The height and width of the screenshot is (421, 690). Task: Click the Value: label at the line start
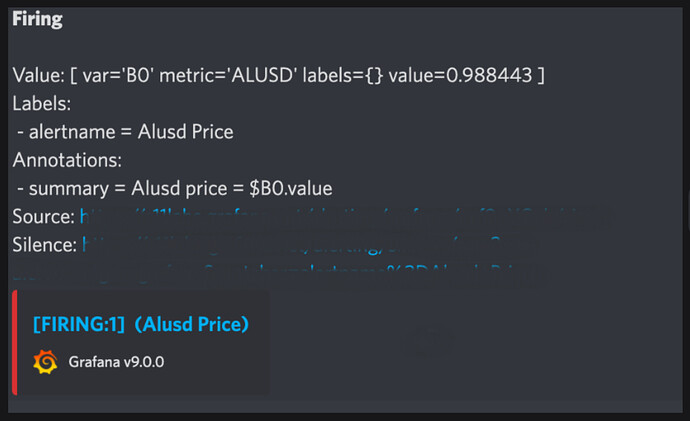coord(39,75)
